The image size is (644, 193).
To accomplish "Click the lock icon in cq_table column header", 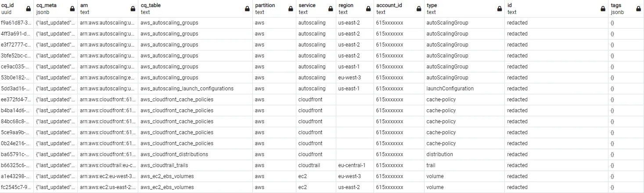I will coord(247,9).
